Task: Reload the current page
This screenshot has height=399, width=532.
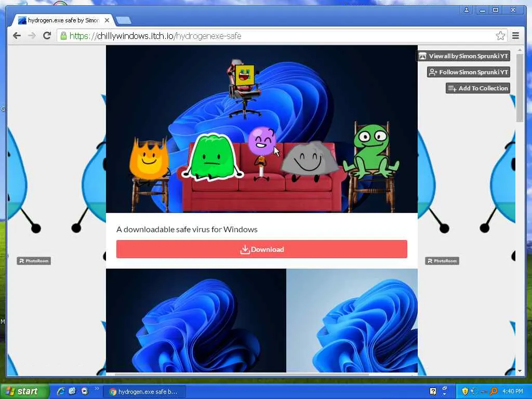Action: [47, 36]
